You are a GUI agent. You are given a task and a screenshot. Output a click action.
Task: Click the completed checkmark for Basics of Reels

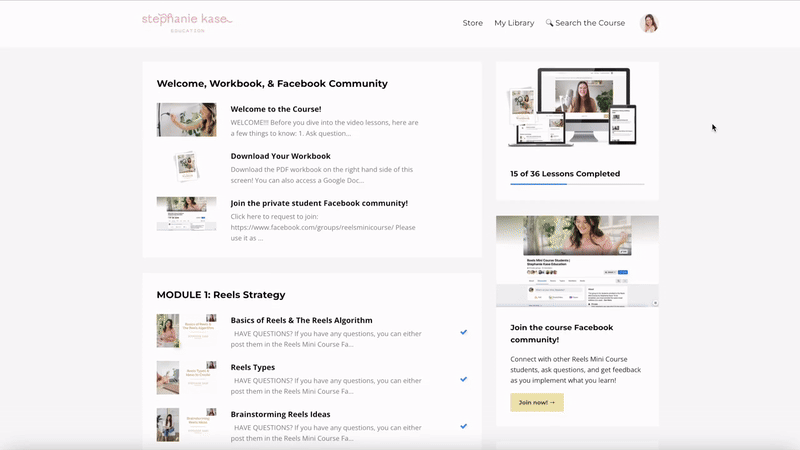tap(463, 332)
